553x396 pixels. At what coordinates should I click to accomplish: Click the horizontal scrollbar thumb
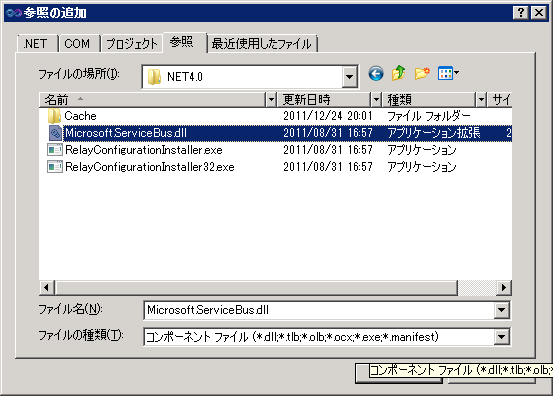click(256, 288)
